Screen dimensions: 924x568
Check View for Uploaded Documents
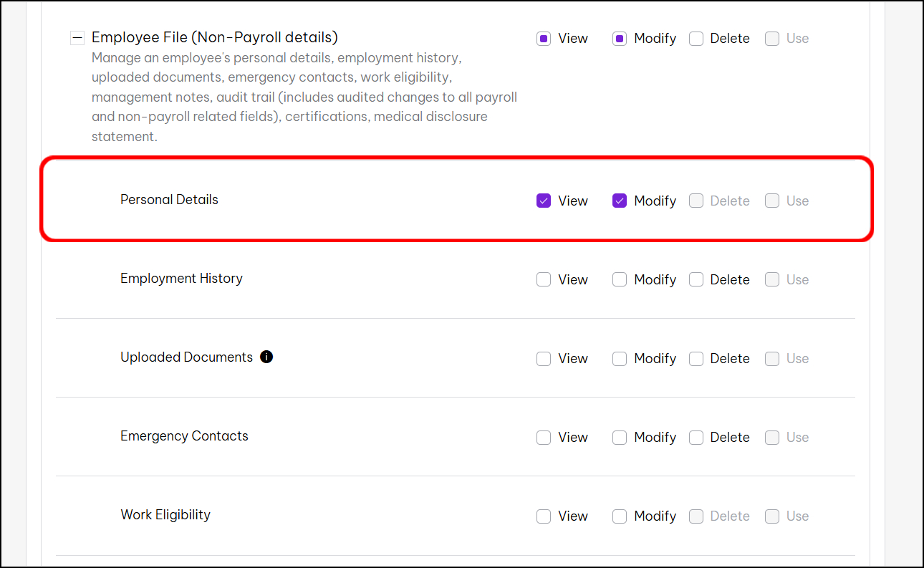(x=544, y=359)
